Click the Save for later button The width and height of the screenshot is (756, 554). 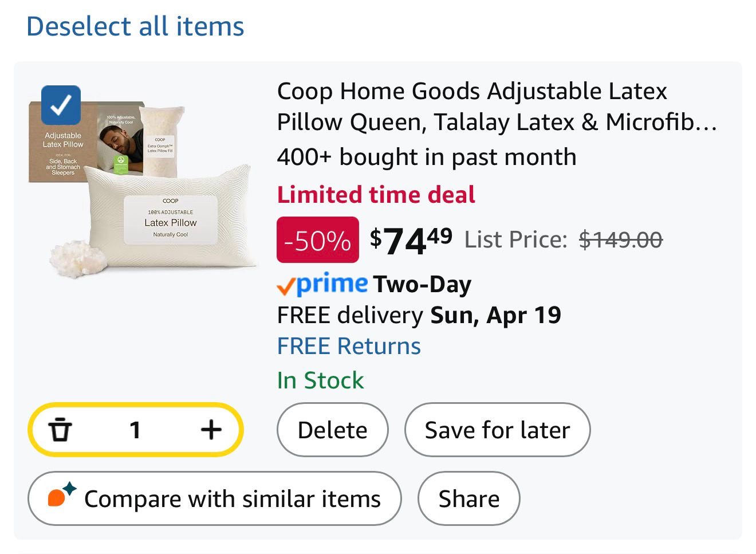coord(497,430)
